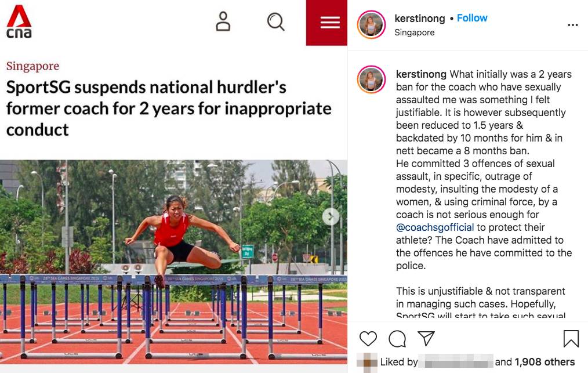The width and height of the screenshot is (588, 373).
Task: View the 1,908 others likes list
Action: tap(545, 362)
